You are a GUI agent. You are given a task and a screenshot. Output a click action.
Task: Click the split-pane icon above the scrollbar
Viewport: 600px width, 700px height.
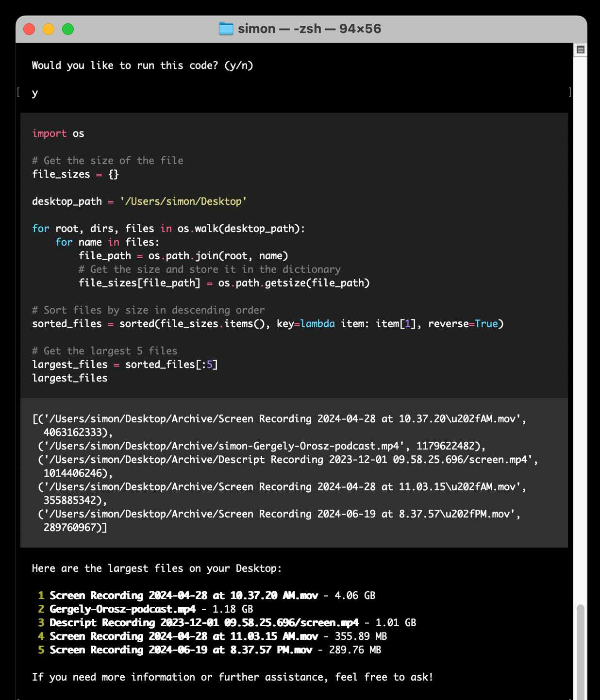[x=581, y=49]
